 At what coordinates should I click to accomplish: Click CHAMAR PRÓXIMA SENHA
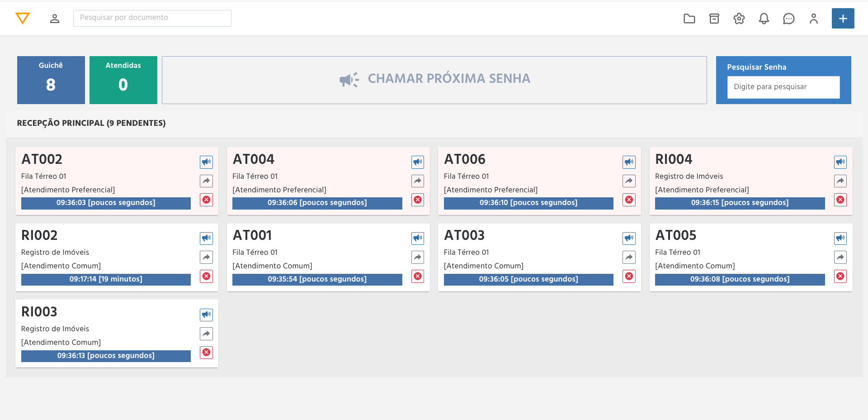pyautogui.click(x=434, y=80)
